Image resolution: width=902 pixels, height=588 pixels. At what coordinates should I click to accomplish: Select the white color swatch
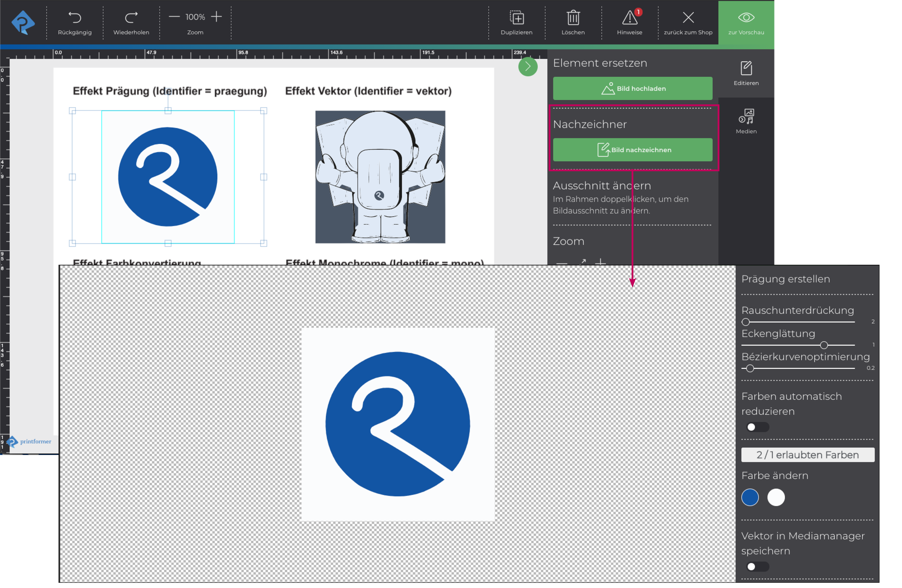click(776, 497)
